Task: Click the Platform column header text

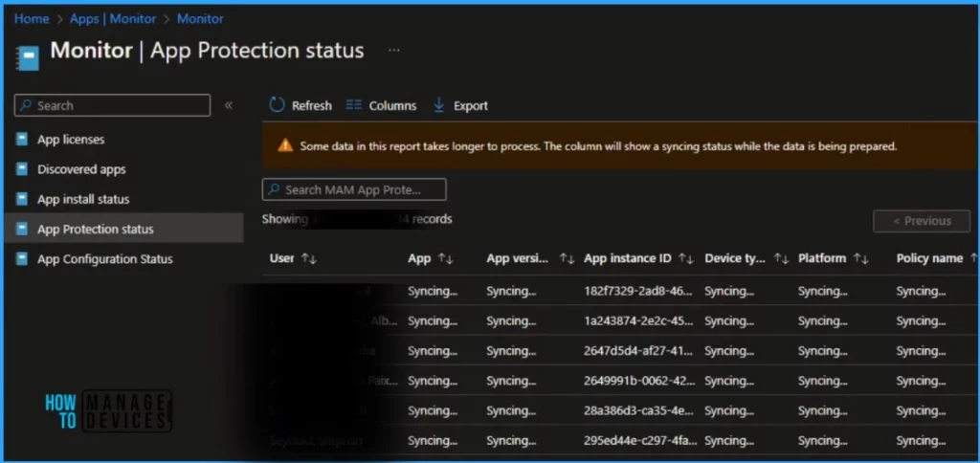Action: click(822, 258)
